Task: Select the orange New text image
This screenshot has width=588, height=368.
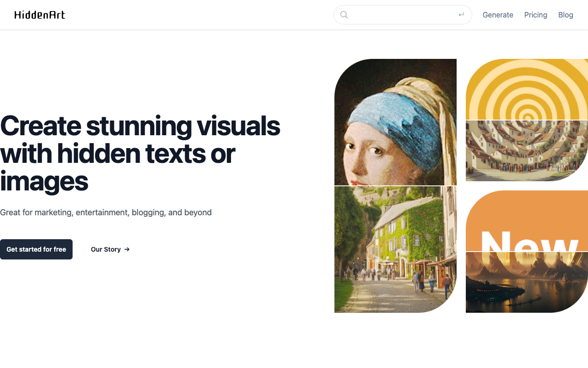Action: coord(527,221)
